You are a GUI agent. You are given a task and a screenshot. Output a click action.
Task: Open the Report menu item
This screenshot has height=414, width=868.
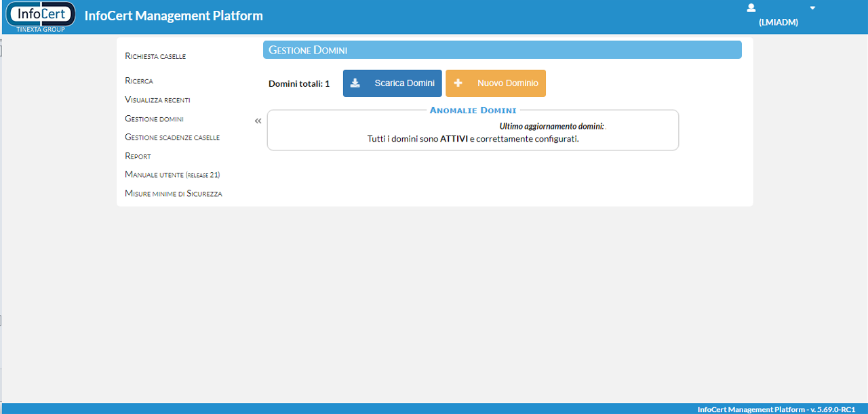click(x=138, y=157)
